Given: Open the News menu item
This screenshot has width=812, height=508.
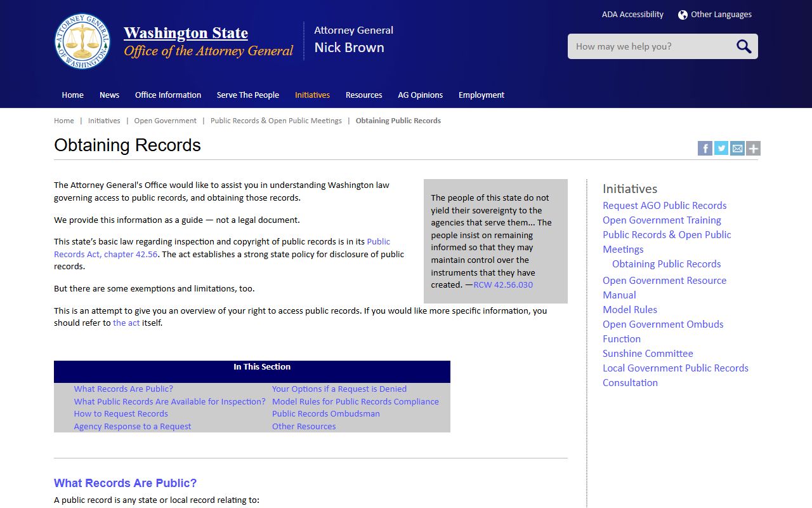Looking at the screenshot, I should [109, 95].
